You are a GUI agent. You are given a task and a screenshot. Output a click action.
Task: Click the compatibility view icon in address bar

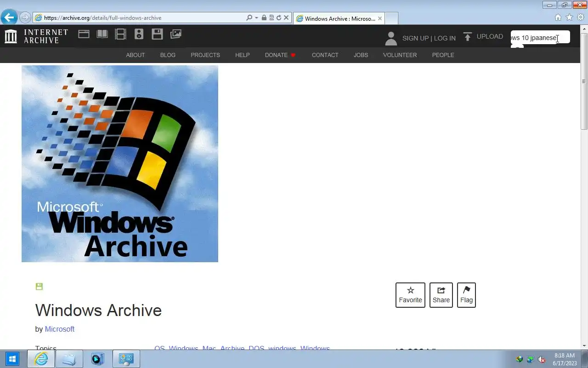[x=271, y=17]
